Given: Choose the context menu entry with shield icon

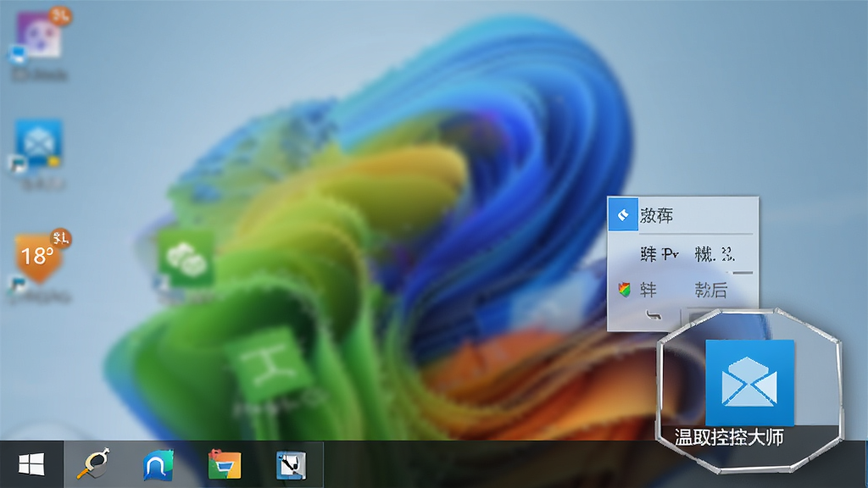Looking at the screenshot, I should pos(682,290).
